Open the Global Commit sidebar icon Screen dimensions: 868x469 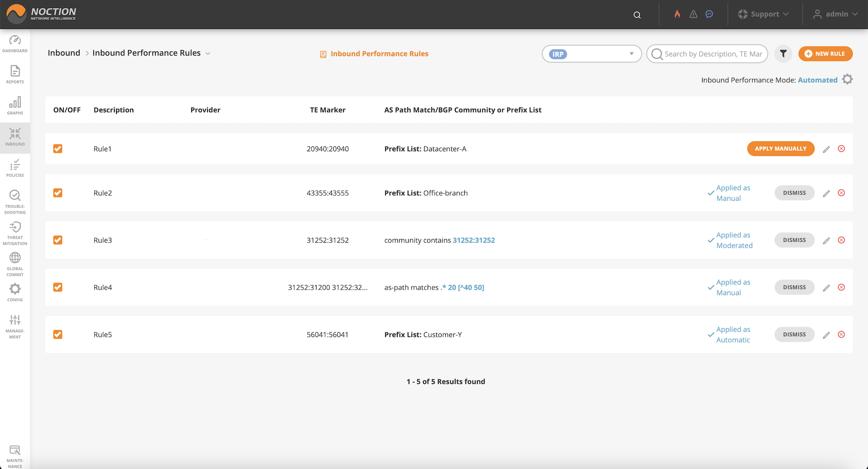[15, 264]
